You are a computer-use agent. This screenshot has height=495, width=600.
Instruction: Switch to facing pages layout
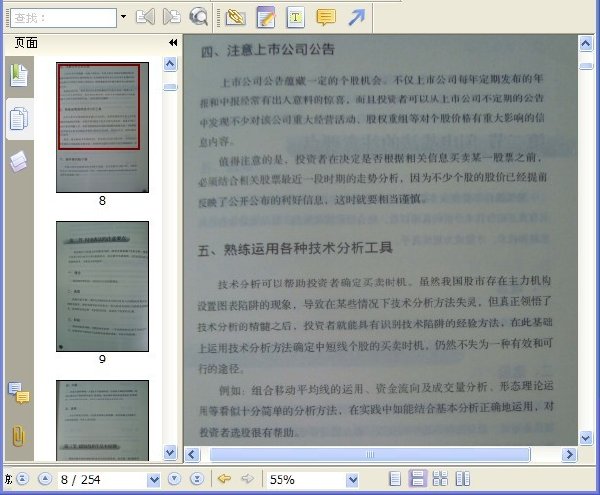coord(463,479)
